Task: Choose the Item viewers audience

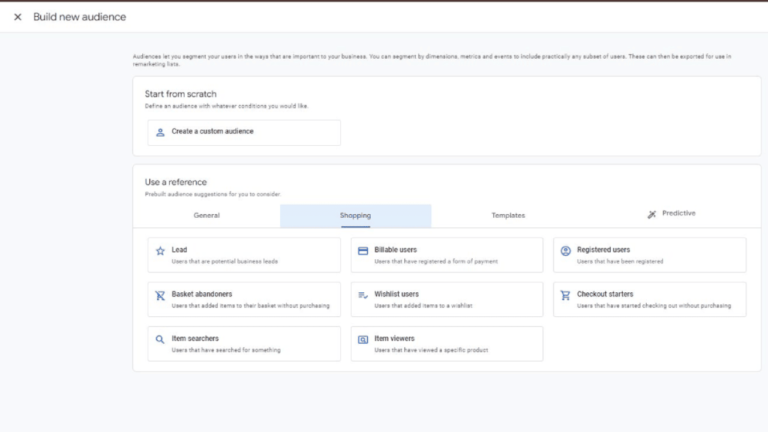Action: tap(447, 344)
